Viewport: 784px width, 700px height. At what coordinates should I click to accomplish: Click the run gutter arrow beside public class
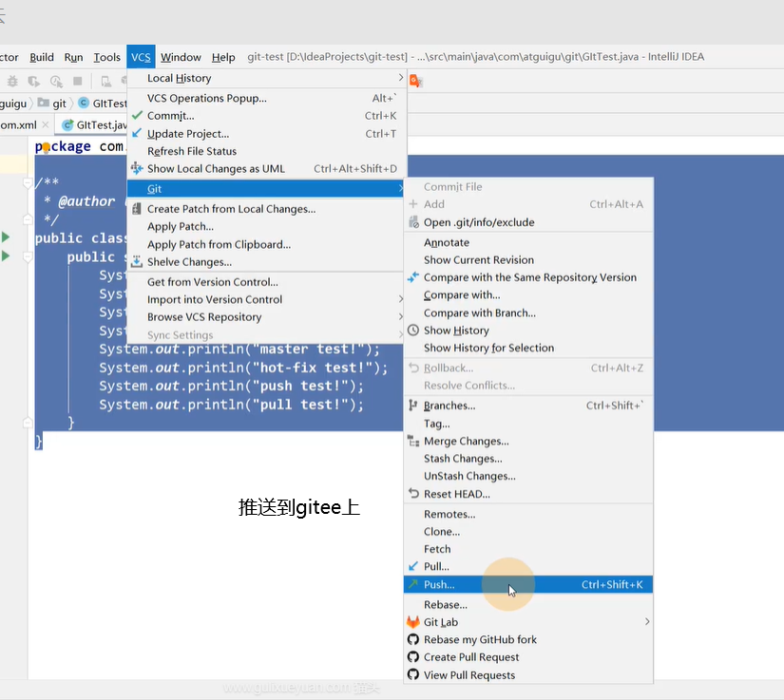point(6,236)
